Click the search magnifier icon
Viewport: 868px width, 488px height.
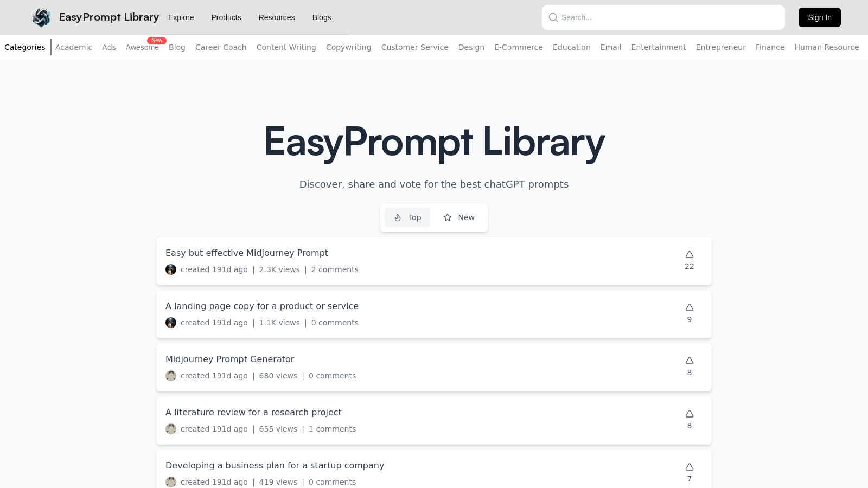[553, 17]
